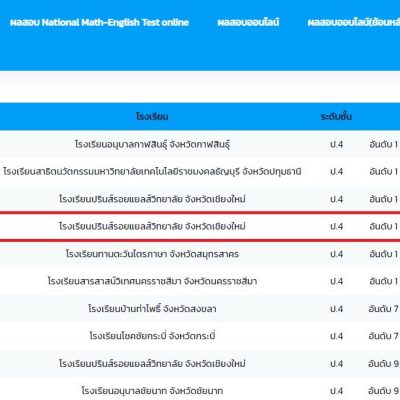Select โรงเรียนสารสาสน์วิเทศนครราชสีมา school name
This screenshot has width=400, height=400.
152,281
